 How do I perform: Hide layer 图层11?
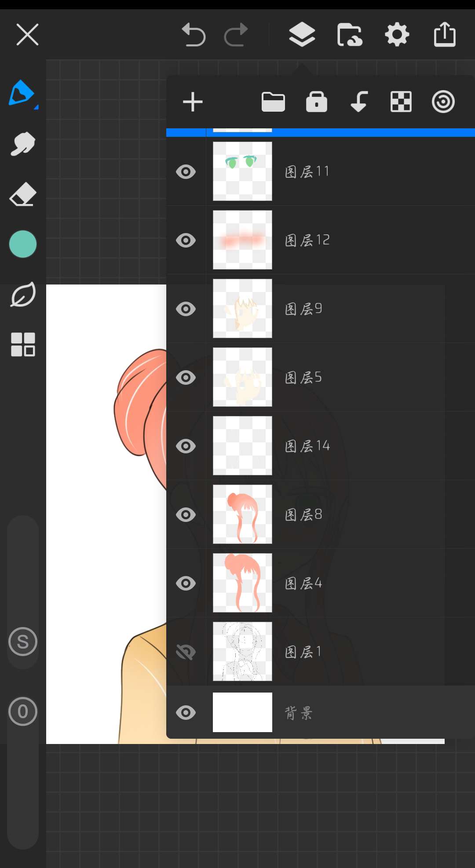[x=186, y=171]
